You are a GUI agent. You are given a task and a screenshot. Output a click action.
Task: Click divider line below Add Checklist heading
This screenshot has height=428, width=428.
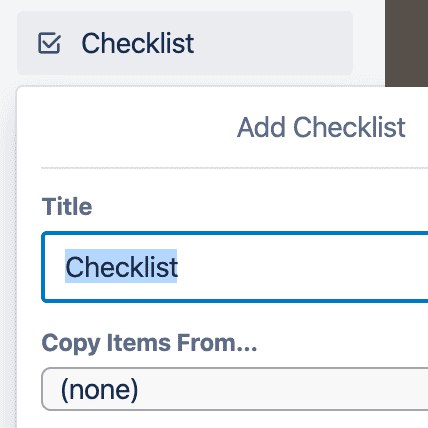235,168
